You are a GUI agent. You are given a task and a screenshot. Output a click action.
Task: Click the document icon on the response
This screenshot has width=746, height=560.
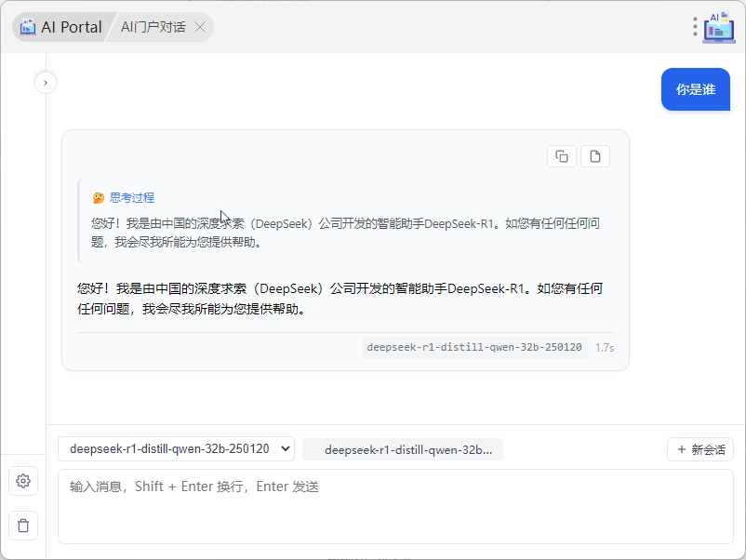[595, 156]
